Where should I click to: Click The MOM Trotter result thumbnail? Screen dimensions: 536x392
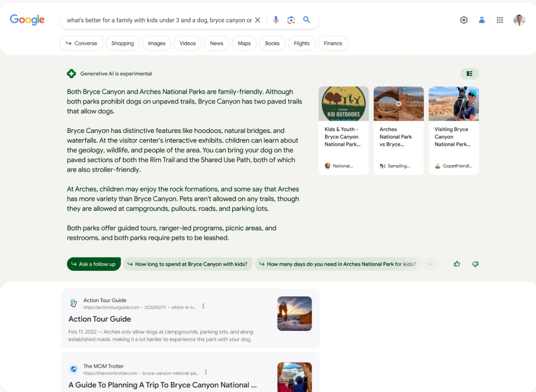pos(294,377)
